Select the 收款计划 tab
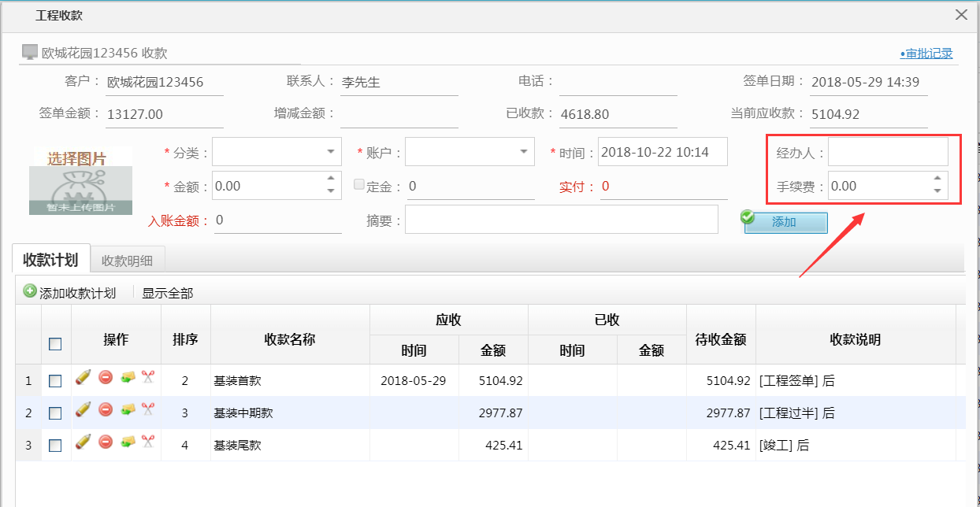Viewport: 980px width, 507px height. click(x=49, y=258)
